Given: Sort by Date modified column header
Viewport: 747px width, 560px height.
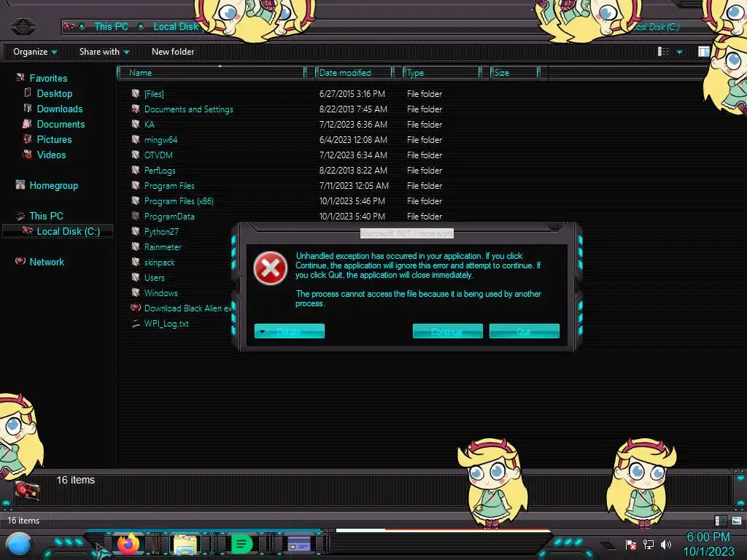Looking at the screenshot, I should (x=354, y=72).
